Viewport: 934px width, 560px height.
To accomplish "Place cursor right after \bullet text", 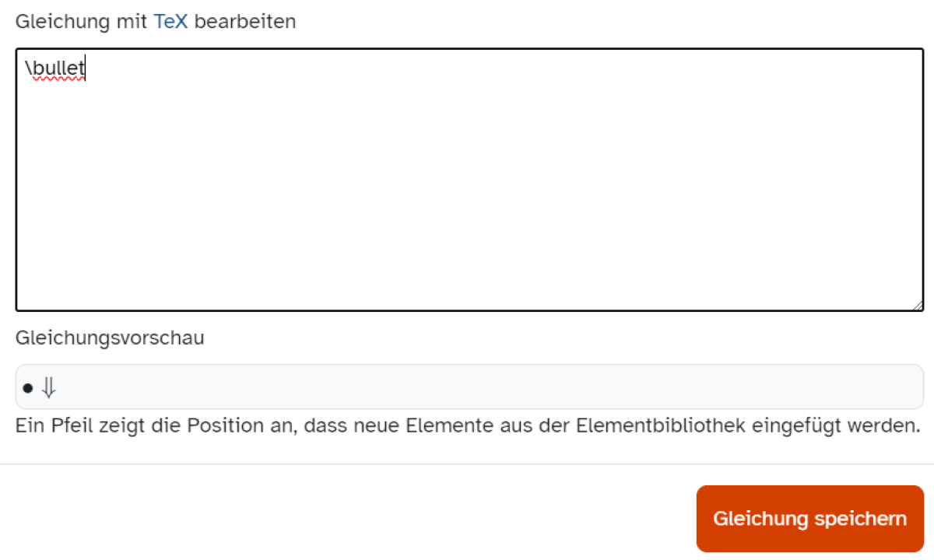I will [86, 69].
